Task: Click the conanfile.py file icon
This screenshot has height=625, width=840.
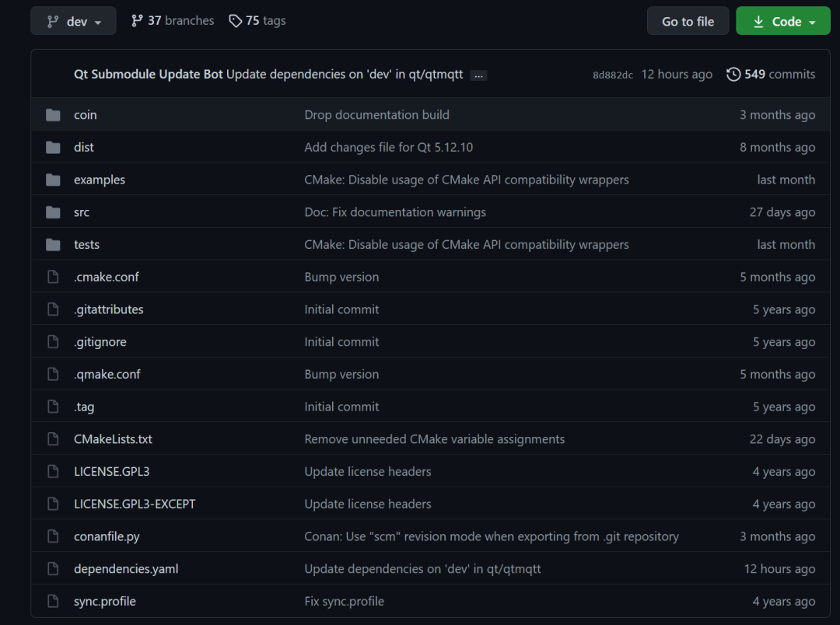Action: [x=53, y=536]
